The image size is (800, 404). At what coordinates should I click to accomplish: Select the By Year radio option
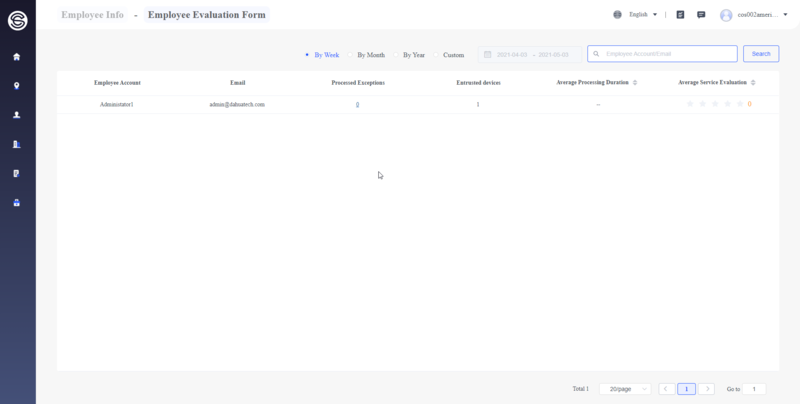(409, 55)
